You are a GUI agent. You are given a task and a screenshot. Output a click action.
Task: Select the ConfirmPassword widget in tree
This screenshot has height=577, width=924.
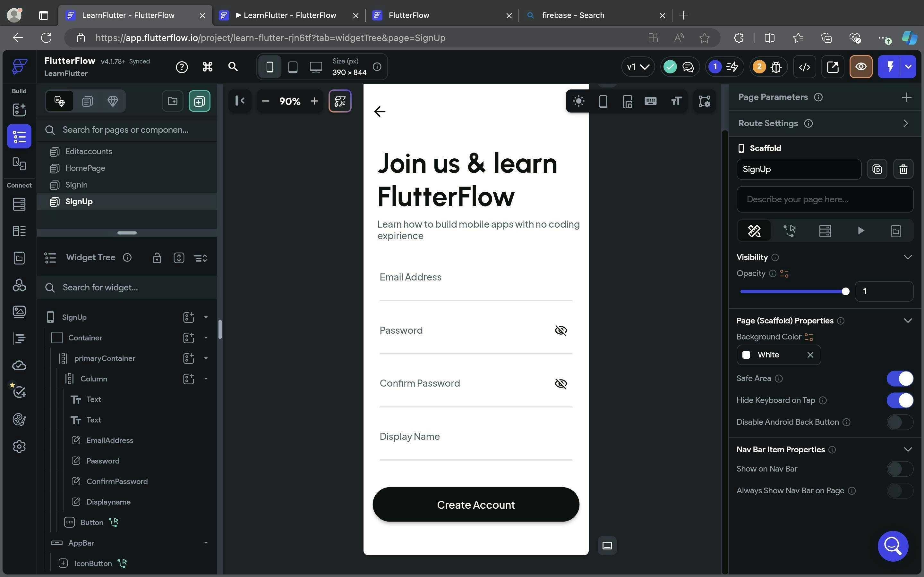click(117, 481)
